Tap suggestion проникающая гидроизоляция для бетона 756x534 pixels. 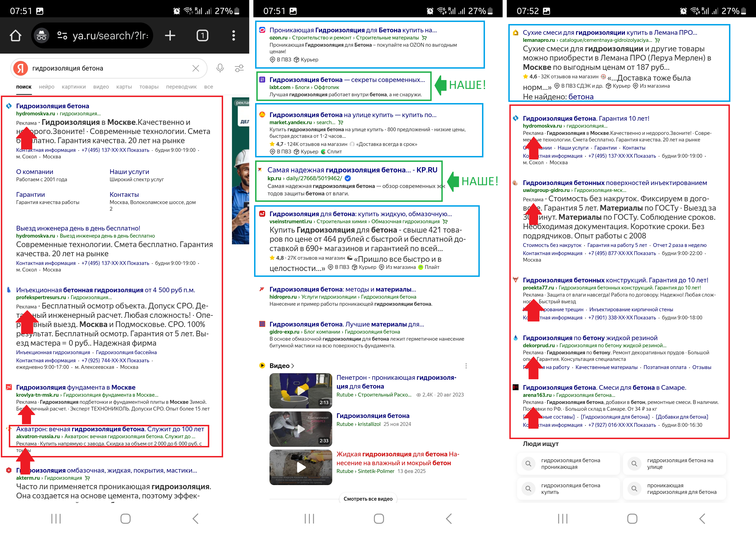(x=675, y=489)
